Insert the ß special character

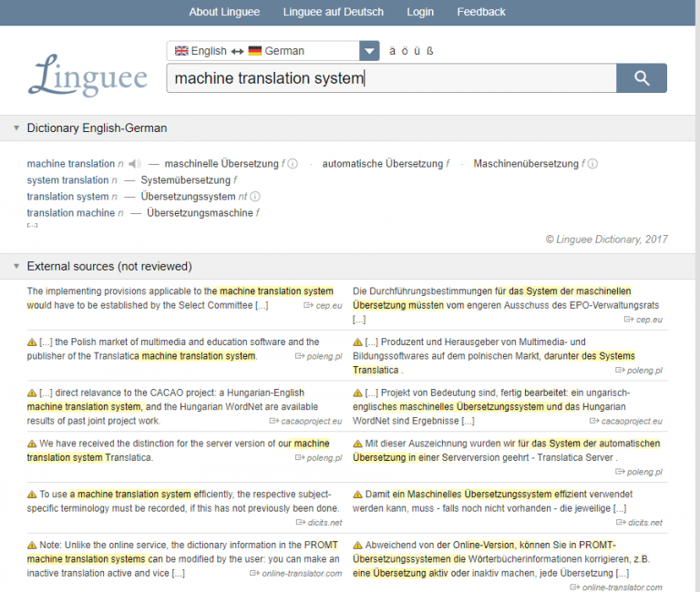tap(430, 51)
